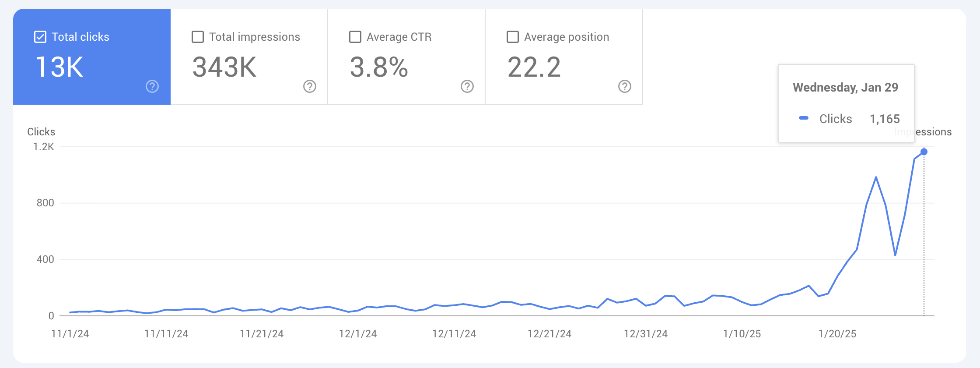Open the Average CTR help tooltip icon
Image resolution: width=980 pixels, height=368 pixels.
[x=467, y=87]
